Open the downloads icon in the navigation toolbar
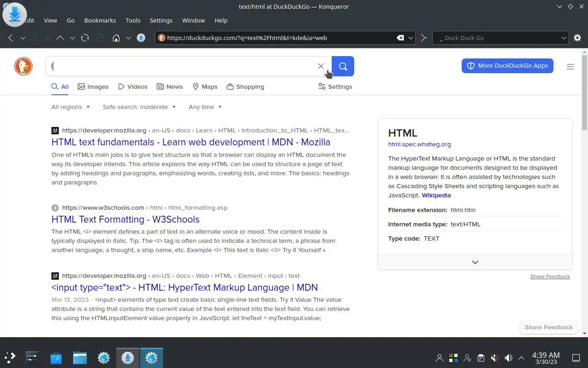 (x=141, y=38)
